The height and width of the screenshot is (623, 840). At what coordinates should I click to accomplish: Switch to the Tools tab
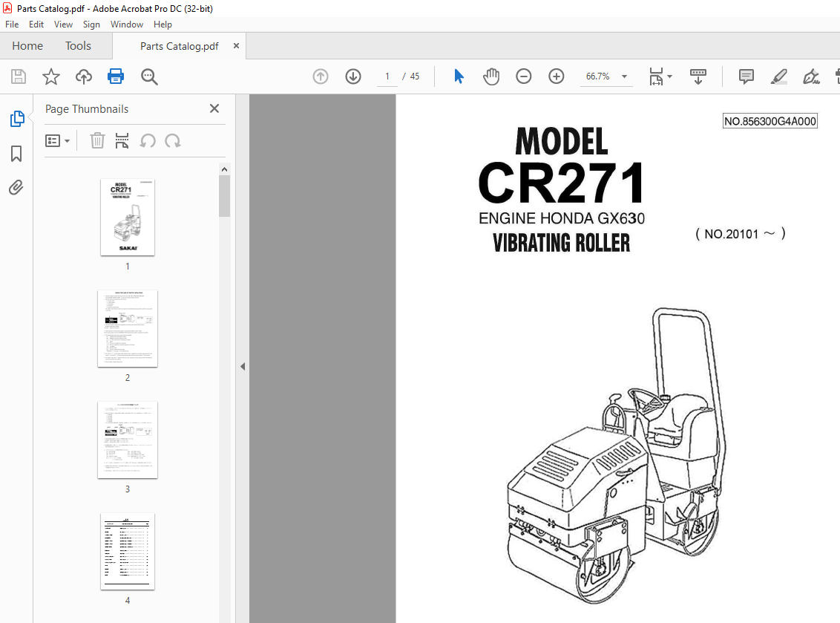click(78, 46)
